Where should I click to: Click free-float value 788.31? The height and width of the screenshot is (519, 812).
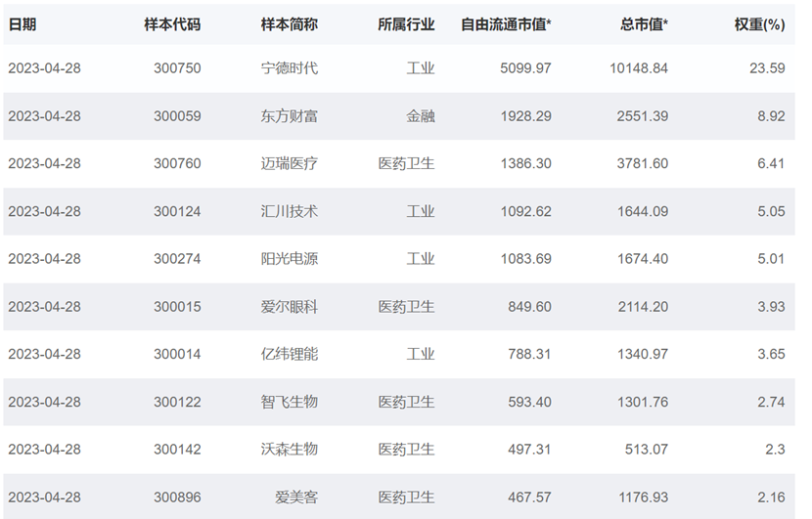[x=529, y=354]
